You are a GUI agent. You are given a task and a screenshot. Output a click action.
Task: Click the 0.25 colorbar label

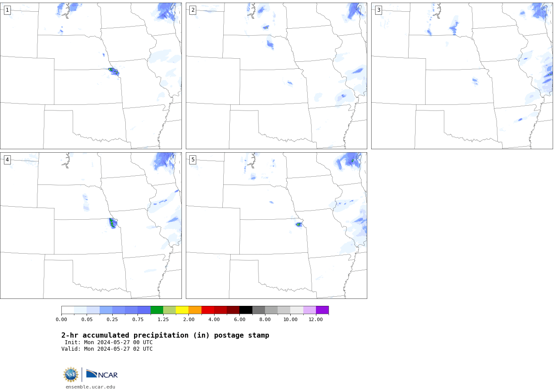coord(112,319)
